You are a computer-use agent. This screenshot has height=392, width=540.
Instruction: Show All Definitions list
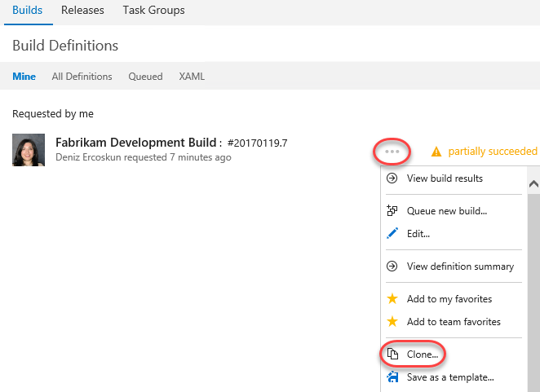(x=82, y=76)
